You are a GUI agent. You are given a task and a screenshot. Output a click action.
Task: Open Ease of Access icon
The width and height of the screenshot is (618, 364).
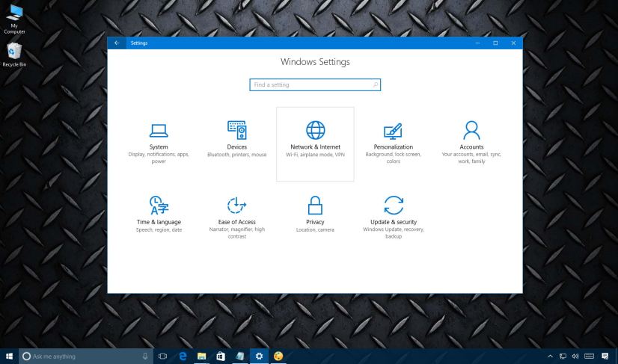tap(237, 206)
